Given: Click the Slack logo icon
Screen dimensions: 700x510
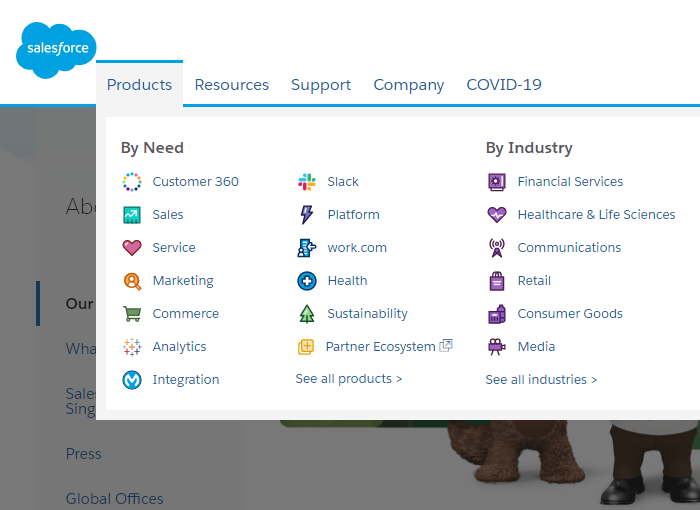Looking at the screenshot, I should (307, 182).
